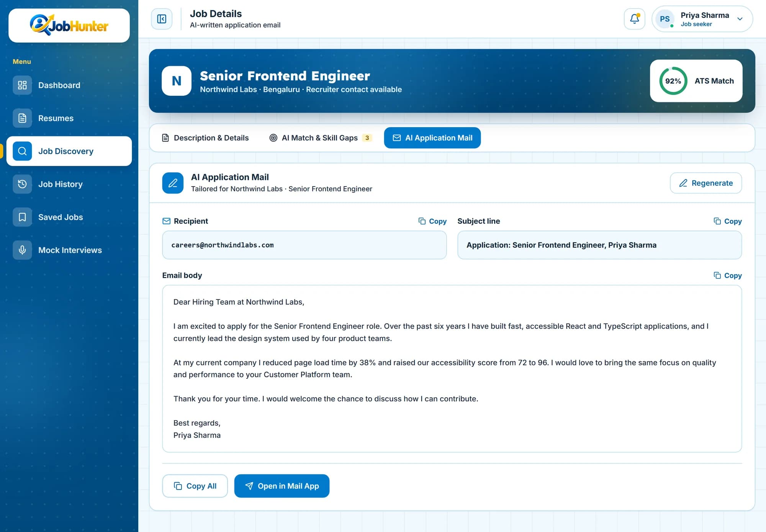Open notifications bell
Screen dimensions: 766x532
634,19
